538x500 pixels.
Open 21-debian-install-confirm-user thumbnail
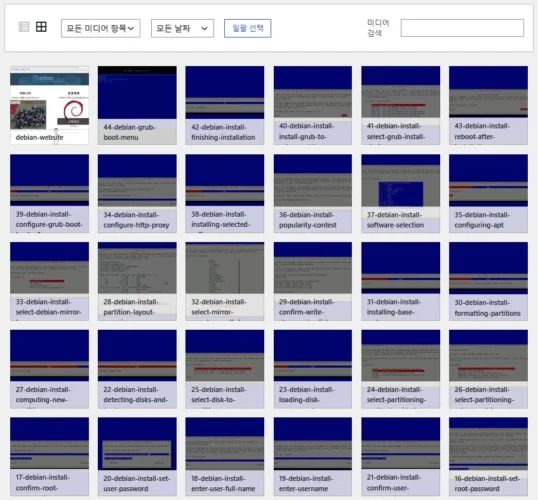(400, 457)
